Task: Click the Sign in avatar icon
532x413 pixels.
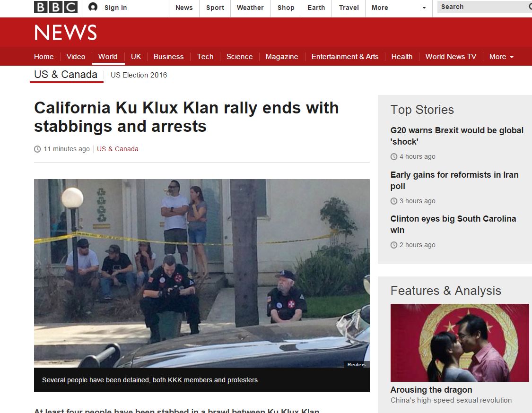Action: pyautogui.click(x=93, y=7)
